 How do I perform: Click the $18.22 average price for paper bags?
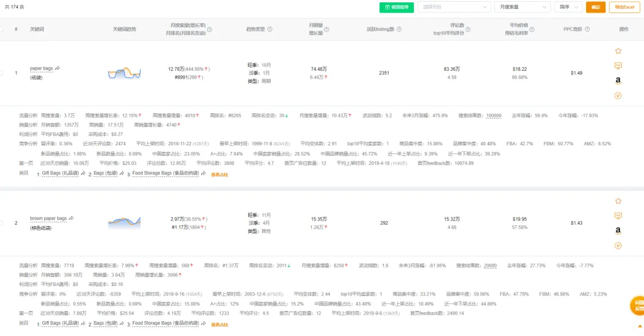click(519, 69)
